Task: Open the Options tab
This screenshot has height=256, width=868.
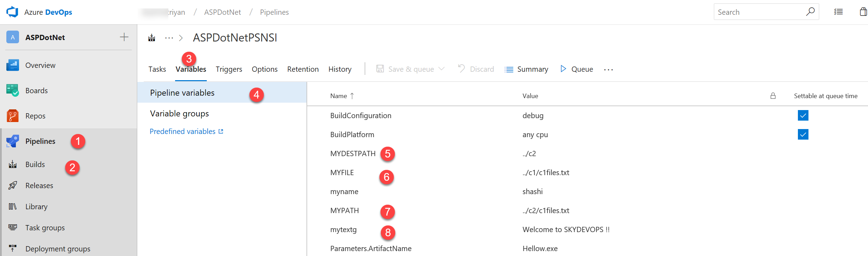Action: tap(265, 69)
